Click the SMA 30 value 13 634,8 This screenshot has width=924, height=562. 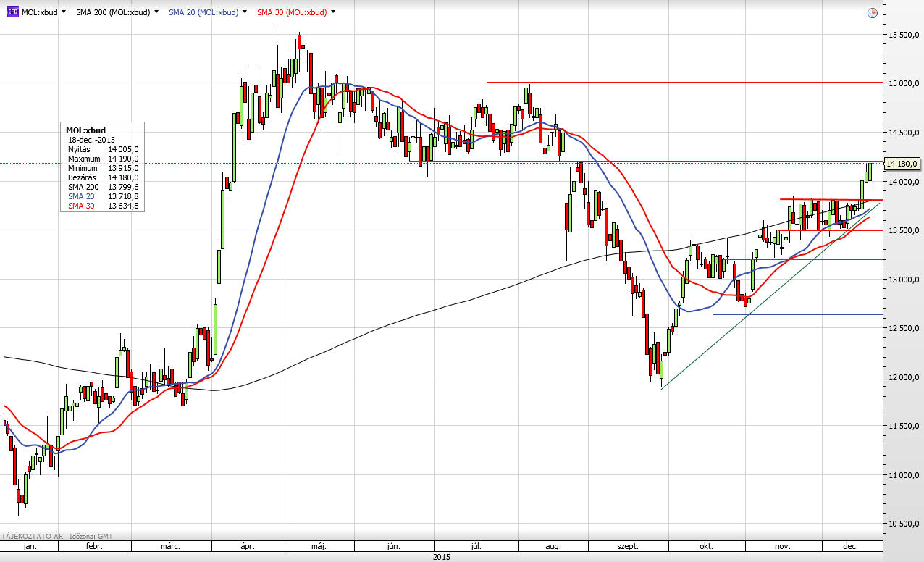click(x=123, y=206)
